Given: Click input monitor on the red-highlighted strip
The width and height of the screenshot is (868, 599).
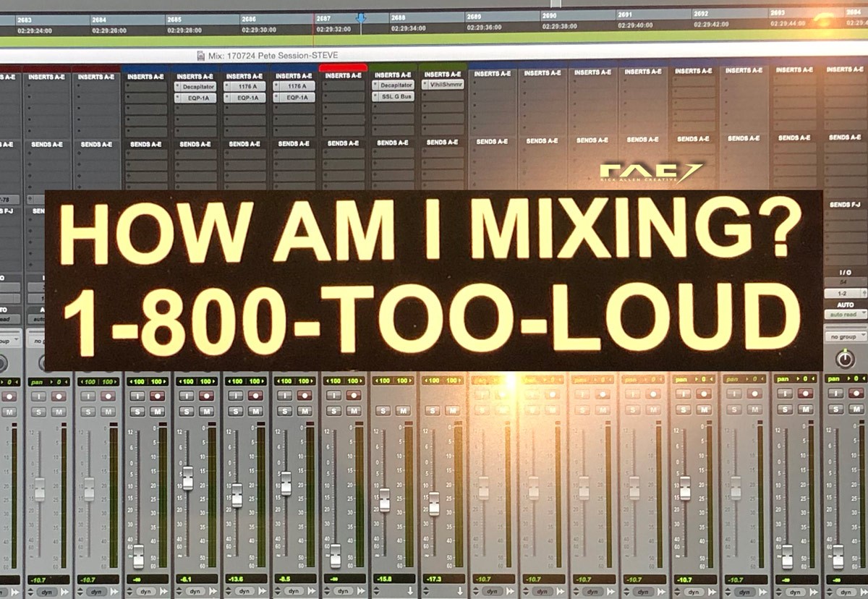Looking at the screenshot, I should tap(334, 396).
